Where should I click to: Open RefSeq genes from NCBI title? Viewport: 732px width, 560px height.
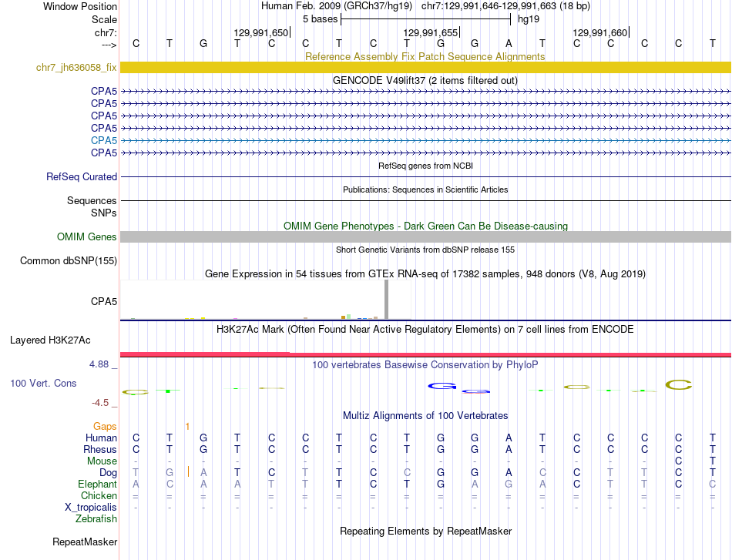point(425,166)
